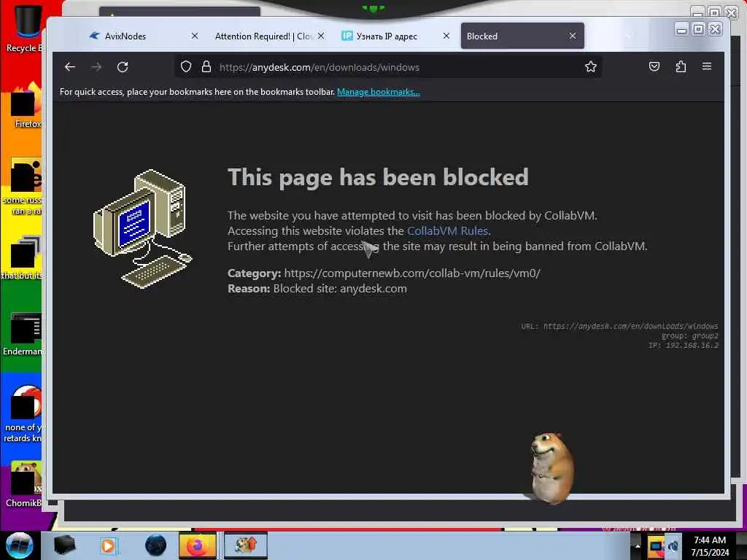This screenshot has height=560, width=747.
Task: Click the padlock site info icon
Action: (x=206, y=66)
